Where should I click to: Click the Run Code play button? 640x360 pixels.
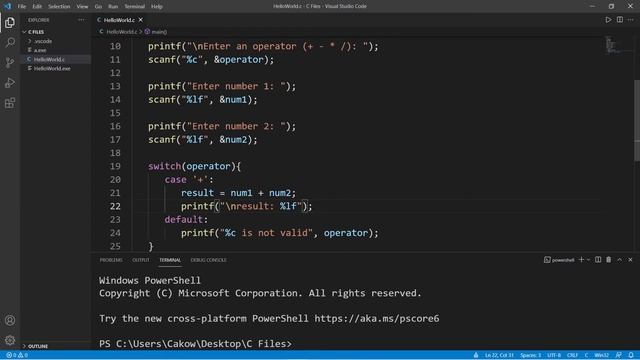pyautogui.click(x=608, y=20)
